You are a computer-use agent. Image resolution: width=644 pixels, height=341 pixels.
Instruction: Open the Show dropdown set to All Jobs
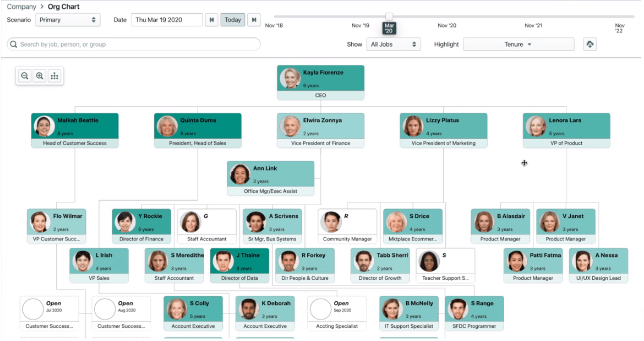(x=394, y=44)
